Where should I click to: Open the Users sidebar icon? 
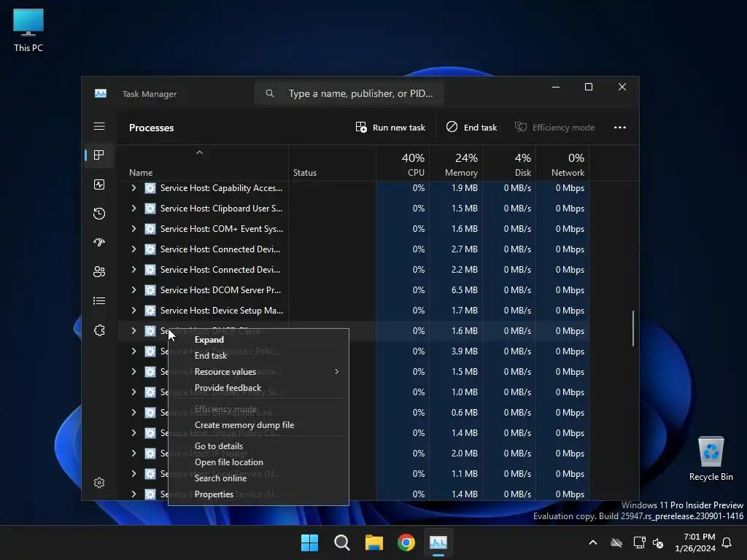[x=99, y=271]
